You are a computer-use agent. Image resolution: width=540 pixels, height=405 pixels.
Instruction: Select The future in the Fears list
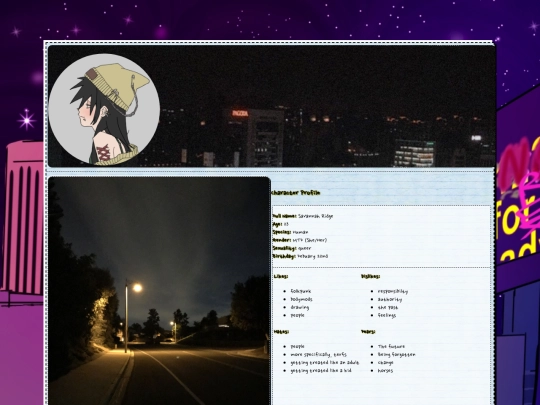tap(392, 346)
